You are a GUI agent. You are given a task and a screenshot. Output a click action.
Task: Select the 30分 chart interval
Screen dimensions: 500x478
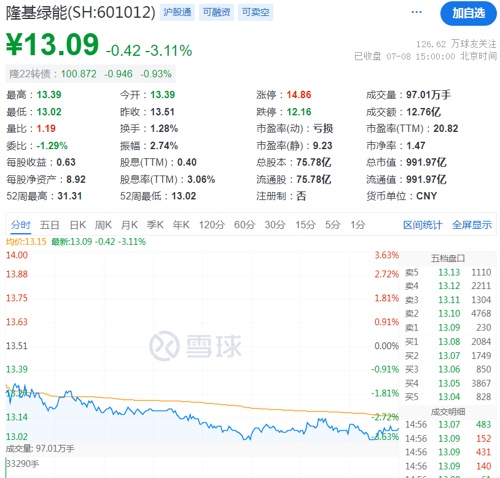coord(275,225)
